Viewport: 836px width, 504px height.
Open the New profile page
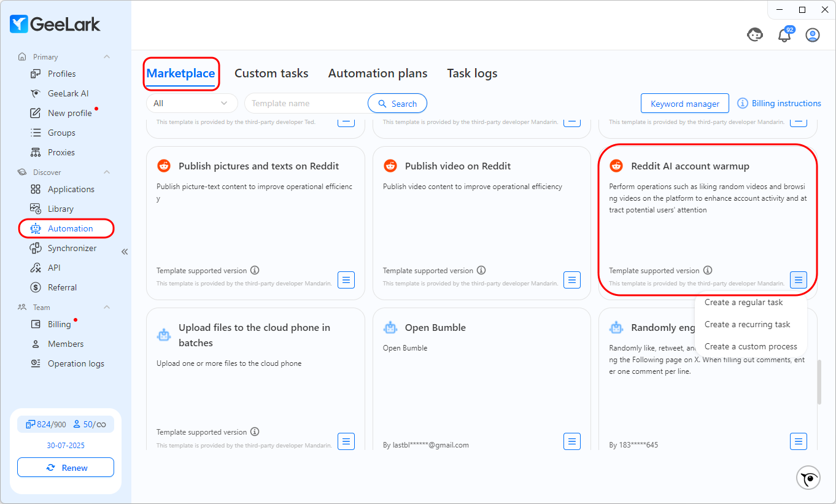69,113
